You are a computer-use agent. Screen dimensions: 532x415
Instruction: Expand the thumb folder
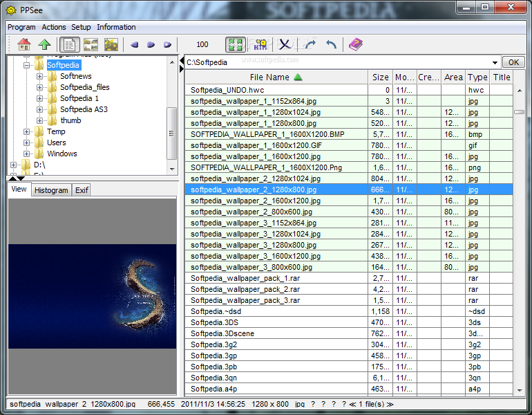pos(39,120)
